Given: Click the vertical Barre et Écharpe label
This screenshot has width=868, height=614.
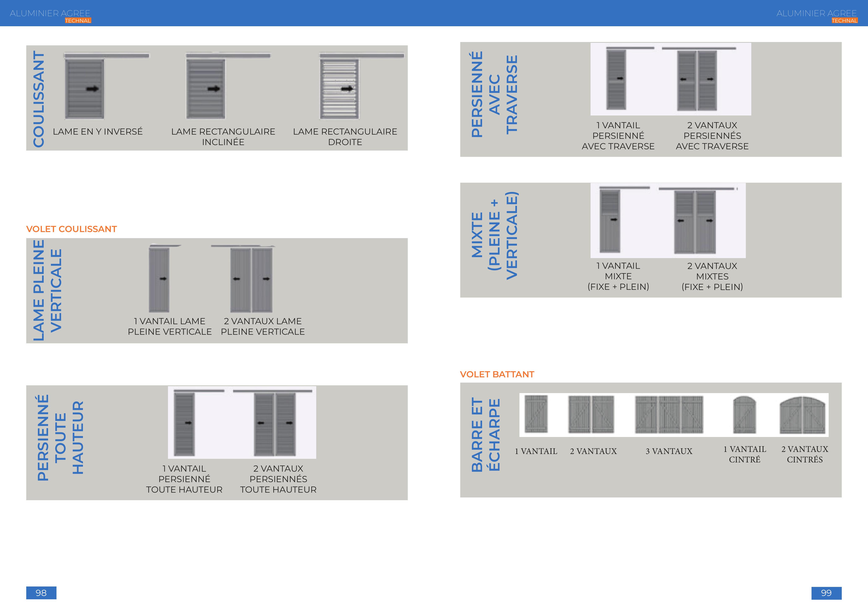Looking at the screenshot, I should click(486, 435).
